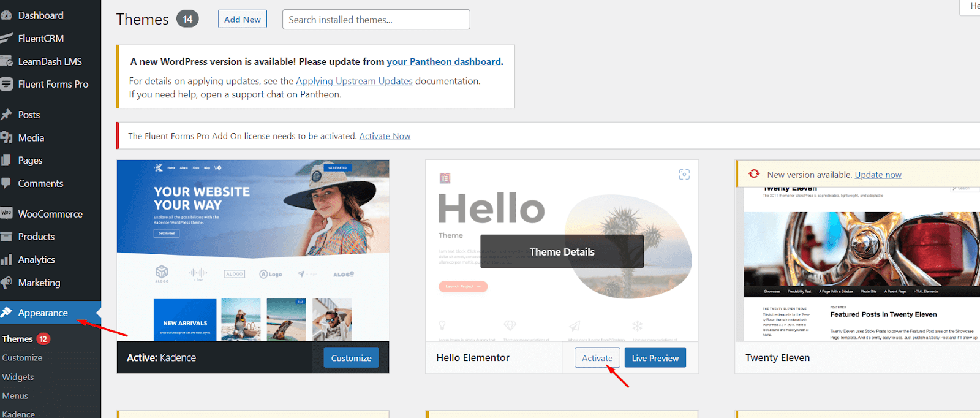
Task: Open the Kadence submenu item
Action: coord(18,414)
